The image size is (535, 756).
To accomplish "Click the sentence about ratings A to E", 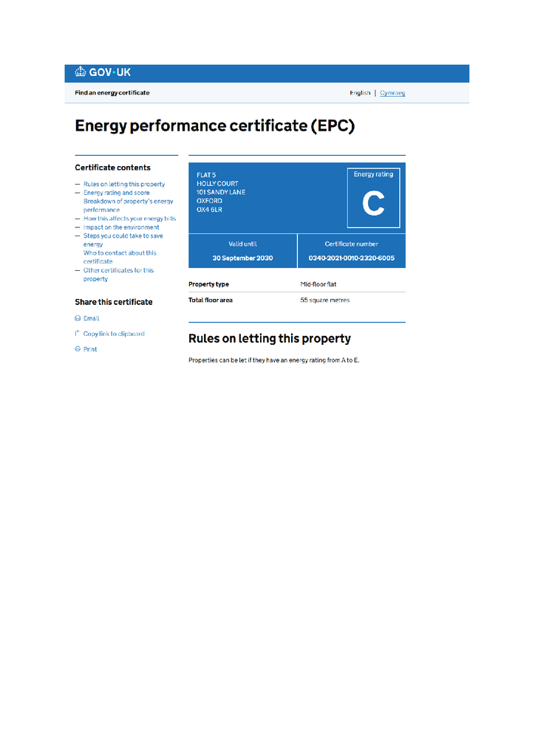I will coord(273,360).
